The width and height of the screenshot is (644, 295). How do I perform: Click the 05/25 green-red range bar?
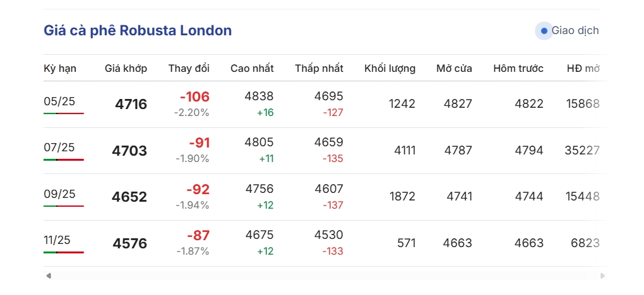(64, 113)
